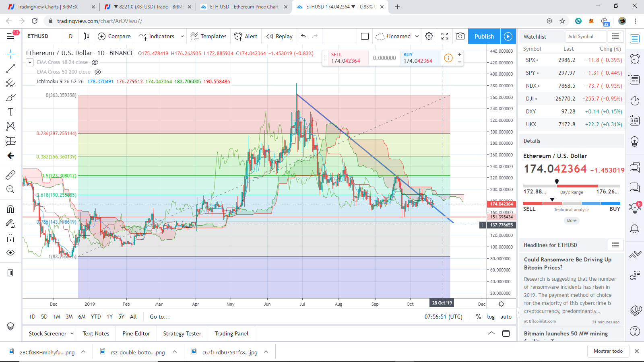Screen dimensions: 644x362
Task: Click the blue play stream button
Action: click(508, 36)
